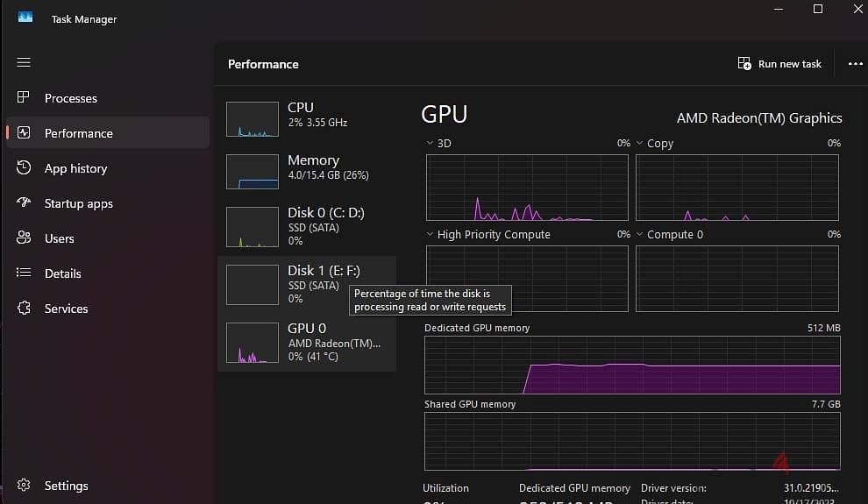
Task: Click the Task Manager app icon
Action: pyautogui.click(x=25, y=18)
